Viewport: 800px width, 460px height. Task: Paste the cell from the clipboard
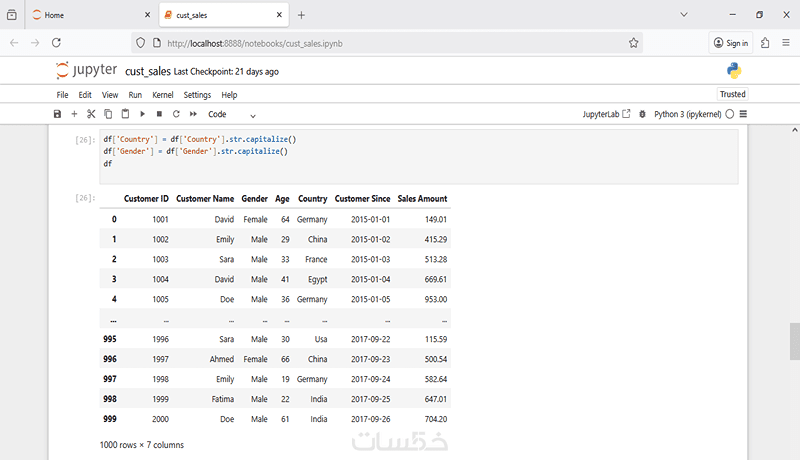125,114
